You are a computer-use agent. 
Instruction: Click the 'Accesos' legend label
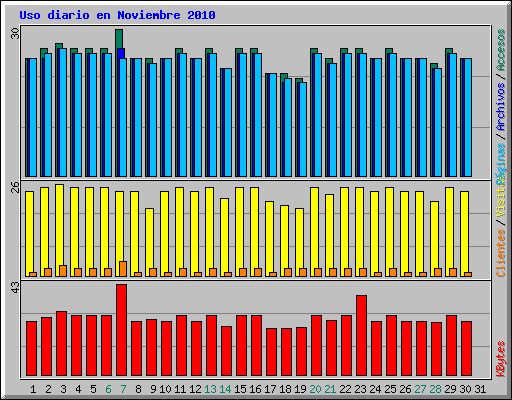pos(501,50)
